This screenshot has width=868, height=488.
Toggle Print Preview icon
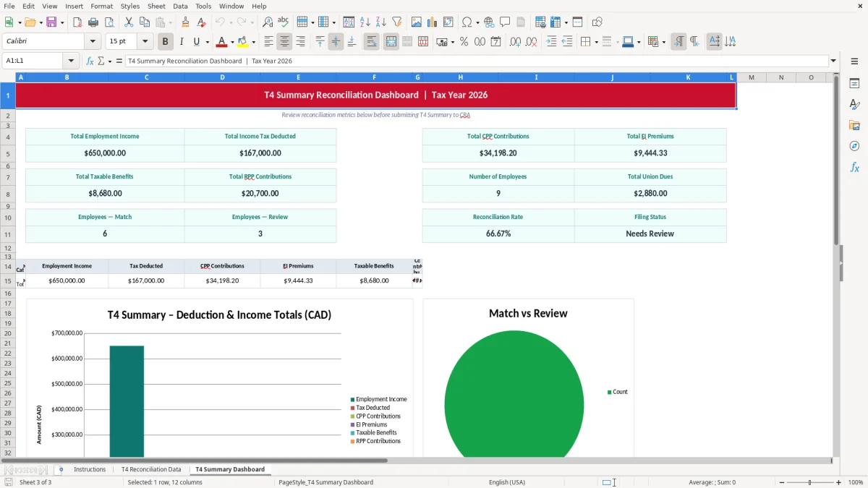[109, 22]
